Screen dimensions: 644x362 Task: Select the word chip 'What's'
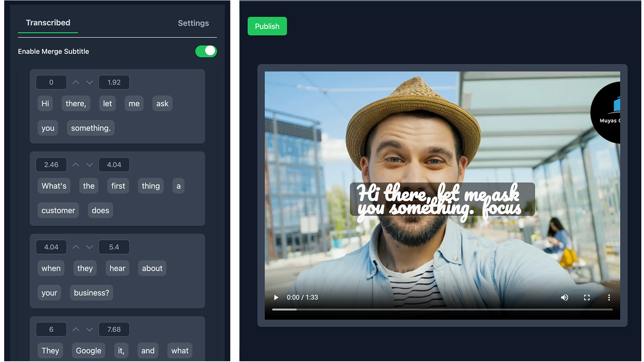54,186
